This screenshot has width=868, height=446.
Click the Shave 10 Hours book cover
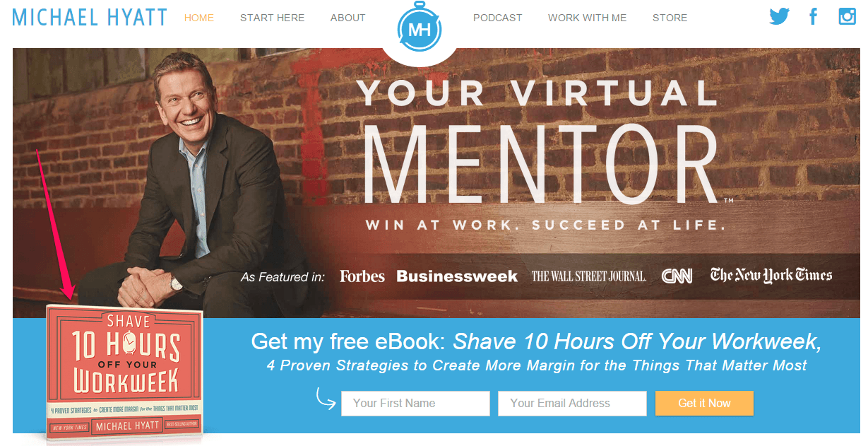click(x=124, y=373)
